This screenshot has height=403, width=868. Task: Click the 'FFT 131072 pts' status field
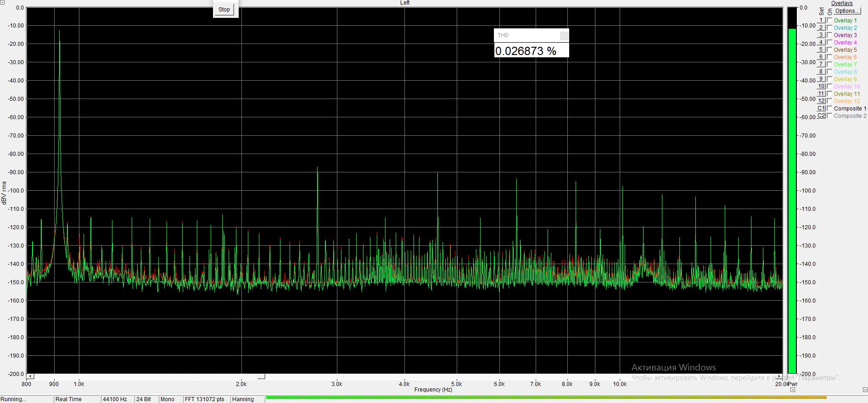click(206, 399)
